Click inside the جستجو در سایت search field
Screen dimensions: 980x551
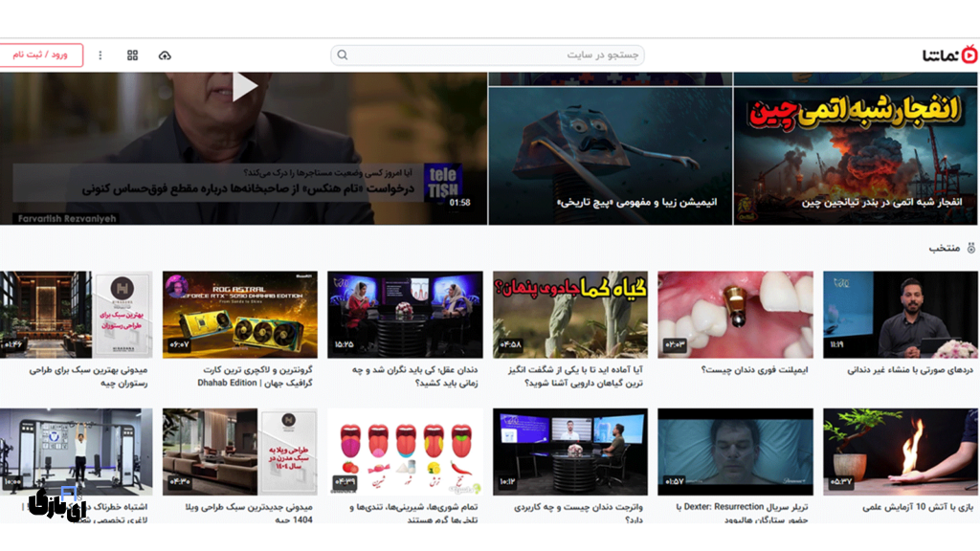point(498,55)
